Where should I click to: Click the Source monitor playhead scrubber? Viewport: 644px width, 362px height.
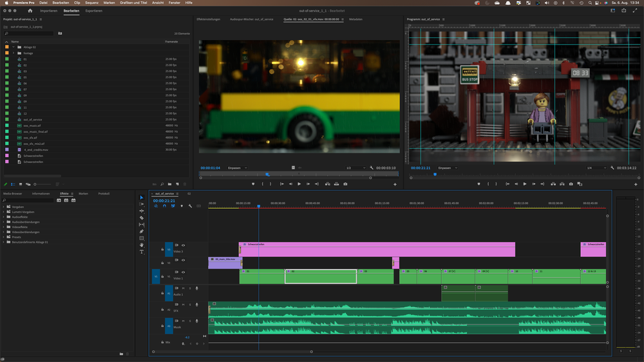[x=267, y=174]
